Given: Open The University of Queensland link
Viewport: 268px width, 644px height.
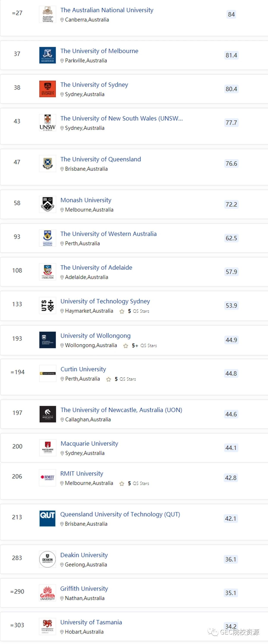Looking at the screenshot, I should point(101,159).
